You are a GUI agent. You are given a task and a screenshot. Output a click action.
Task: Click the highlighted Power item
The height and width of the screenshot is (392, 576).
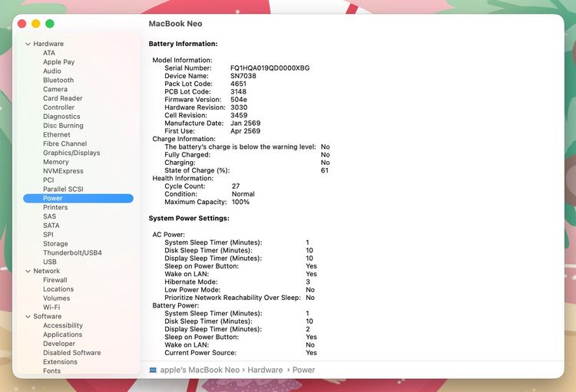[x=78, y=198]
